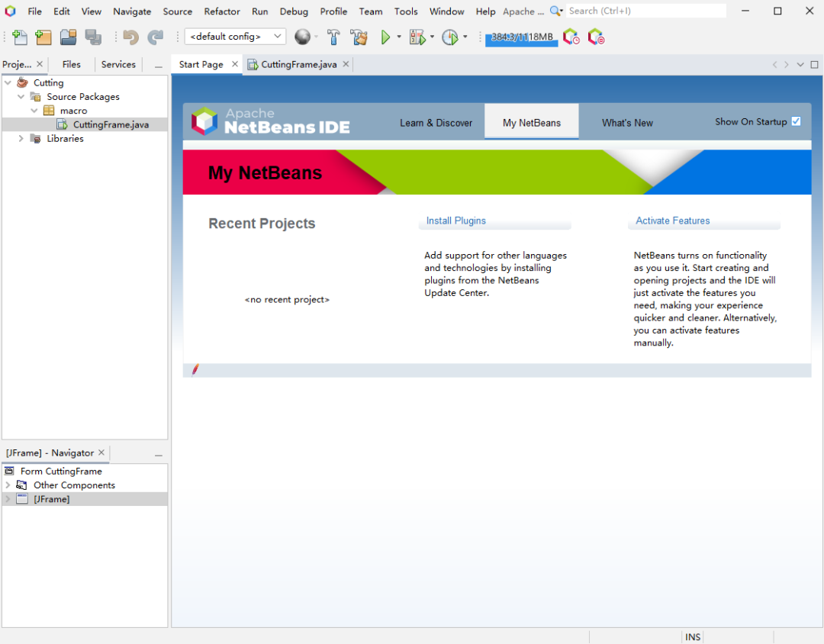Click the New Project toolbar icon

43,37
